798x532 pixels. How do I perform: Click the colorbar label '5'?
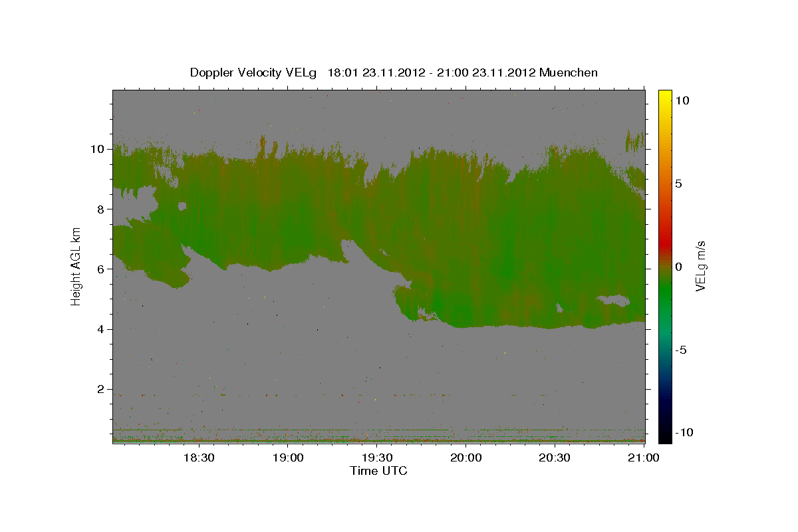click(678, 184)
